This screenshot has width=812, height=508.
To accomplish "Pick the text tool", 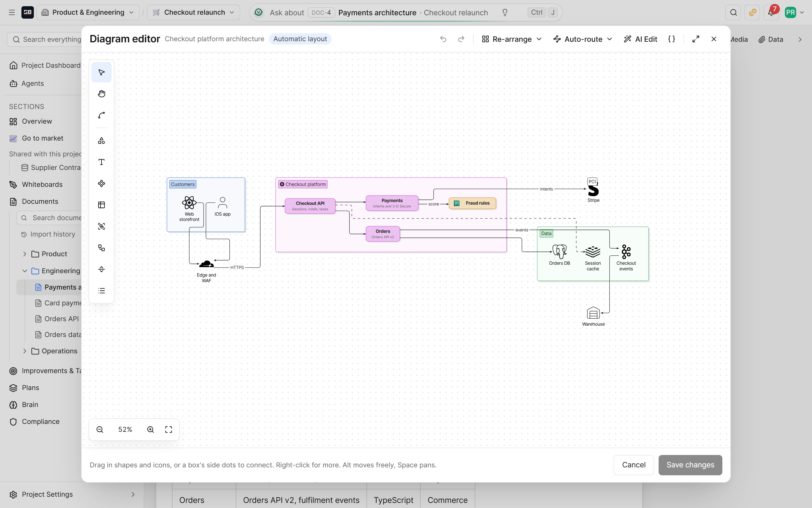I will point(101,162).
